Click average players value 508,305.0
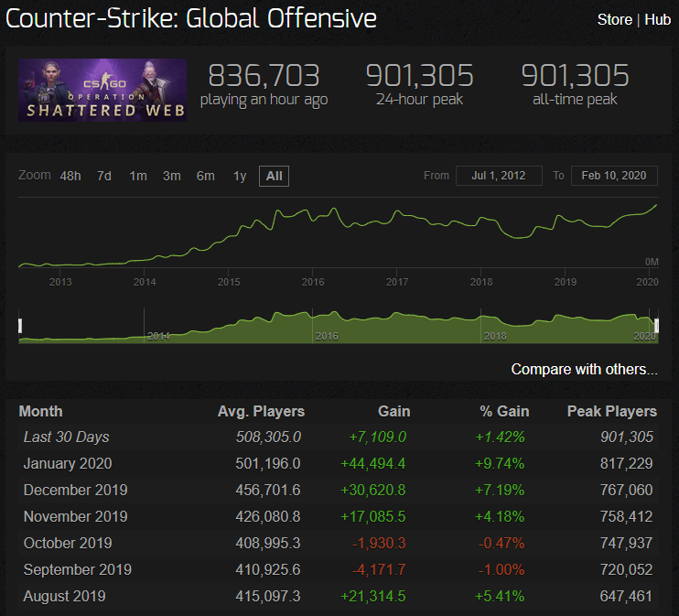679x616 pixels. pyautogui.click(x=268, y=437)
